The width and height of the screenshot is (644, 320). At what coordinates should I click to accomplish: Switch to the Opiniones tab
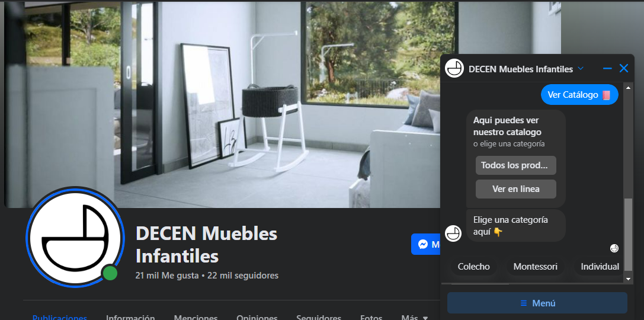(257, 316)
